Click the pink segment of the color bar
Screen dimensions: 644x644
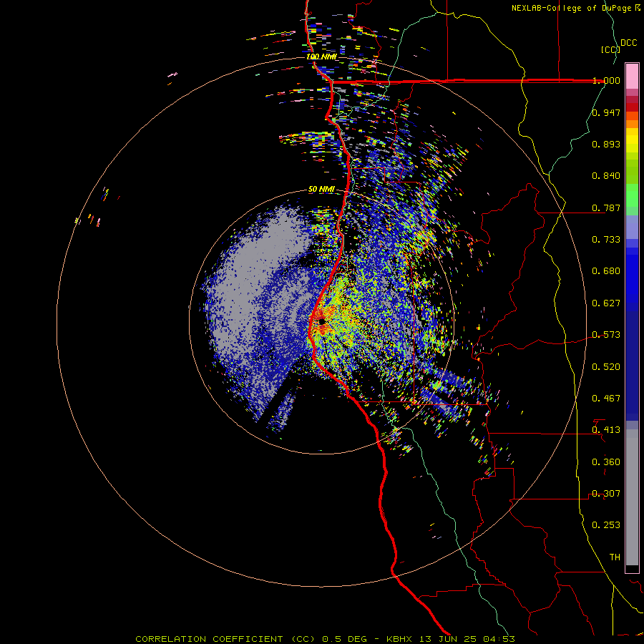tap(632, 76)
